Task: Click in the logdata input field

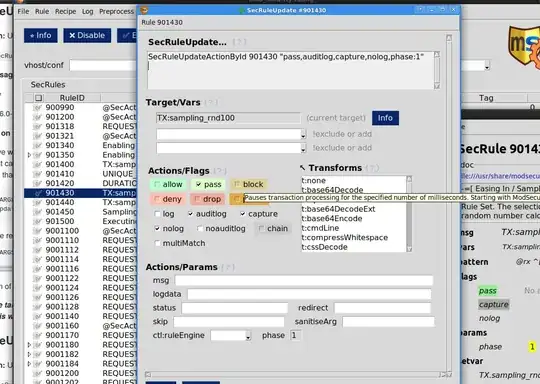Action: pyautogui.click(x=309, y=294)
